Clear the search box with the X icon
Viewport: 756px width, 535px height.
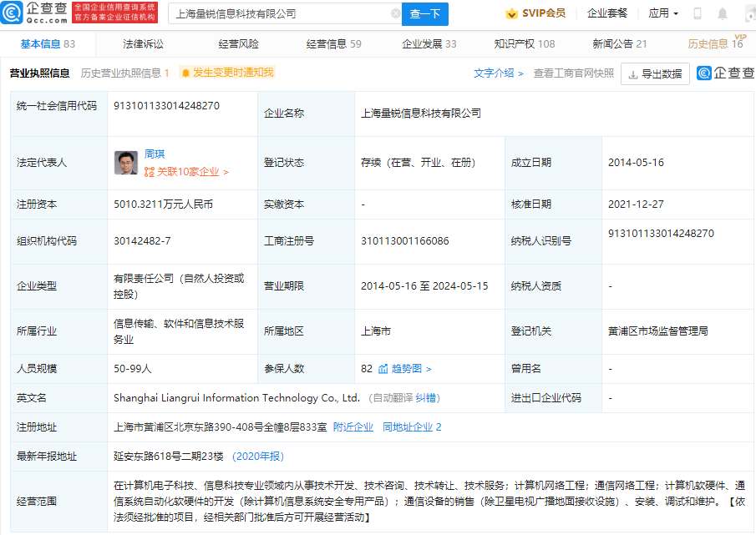tap(395, 14)
